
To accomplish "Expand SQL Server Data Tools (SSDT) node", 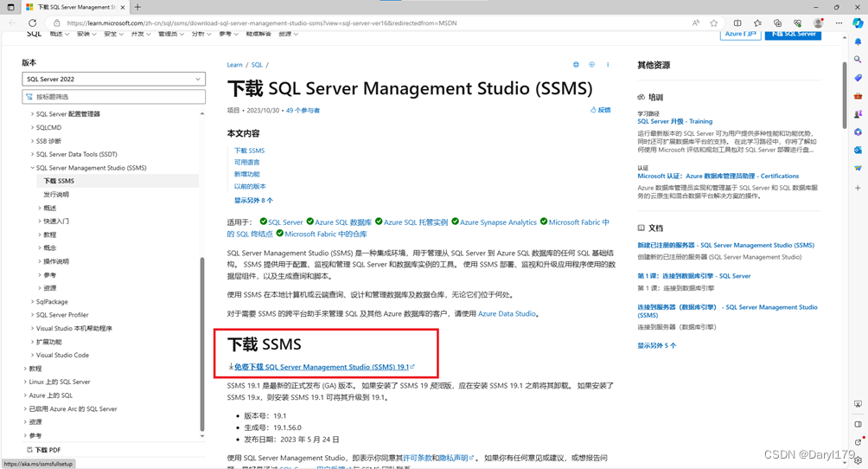I will (32, 154).
